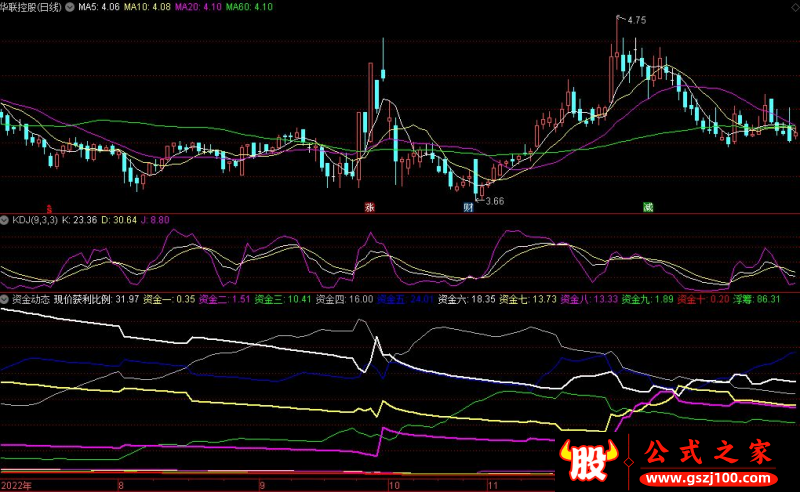Click the blue 财 event marker icon
Screen dimensions: 800x492
click(467, 208)
